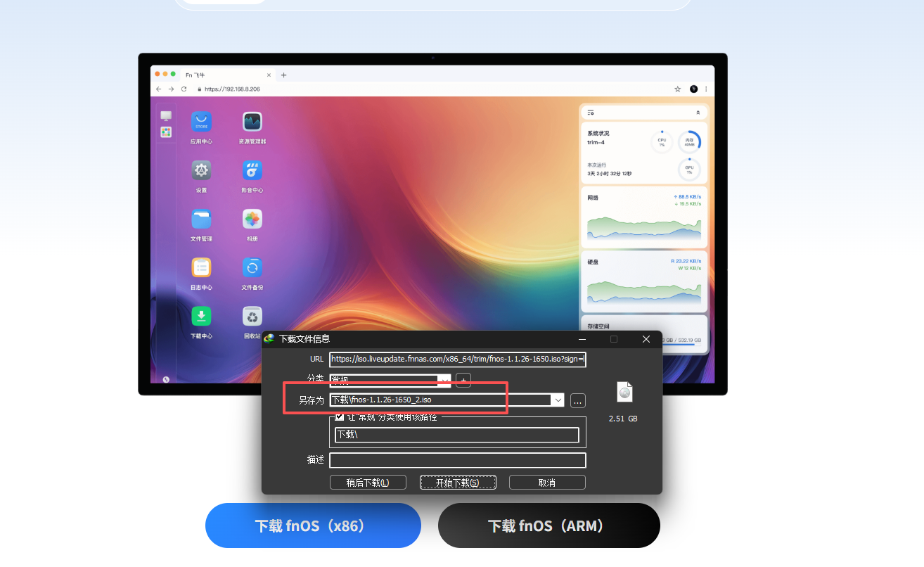The width and height of the screenshot is (924, 567).
Task: Click the desktop monitor icon in fnOS sidebar
Action: (x=166, y=116)
